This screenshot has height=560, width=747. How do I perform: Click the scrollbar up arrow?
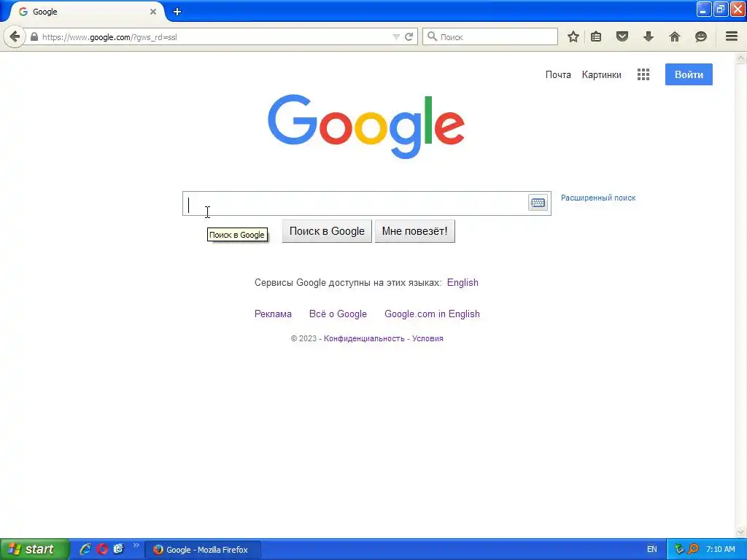coord(741,58)
